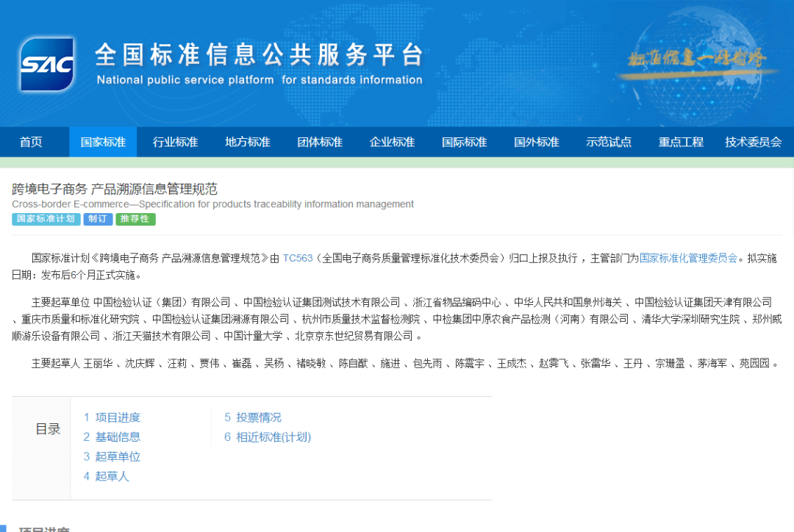This screenshot has height=532, width=794.
Task: Go to 4 起草人 section link
Action: 107,476
